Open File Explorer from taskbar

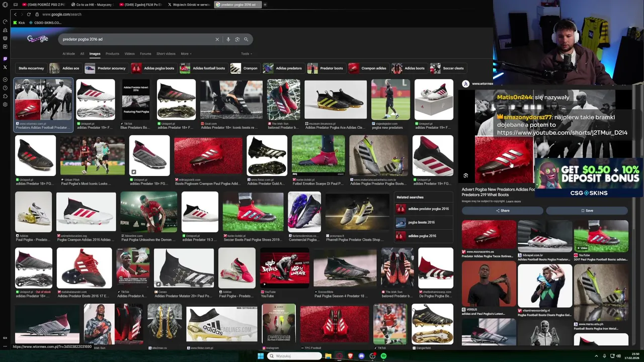point(328,356)
